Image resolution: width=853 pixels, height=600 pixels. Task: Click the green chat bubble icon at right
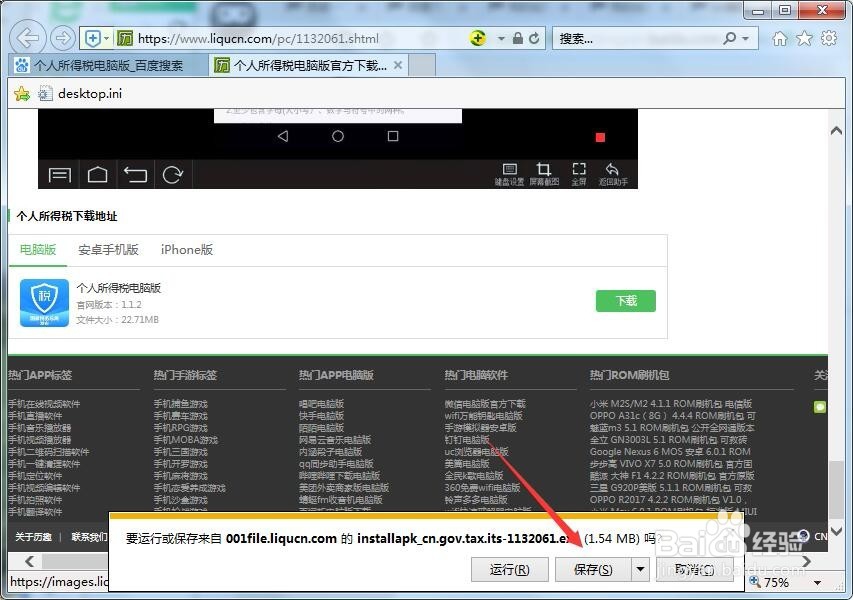coord(820,407)
